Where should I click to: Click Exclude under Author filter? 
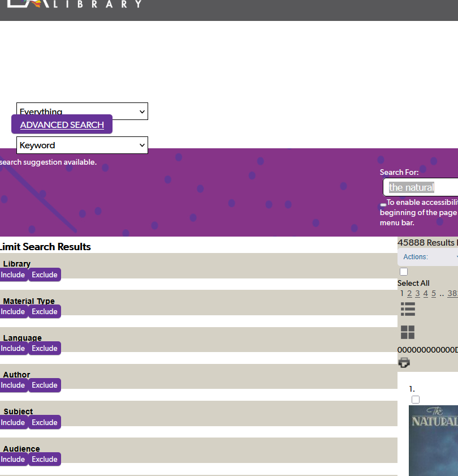pyautogui.click(x=45, y=385)
